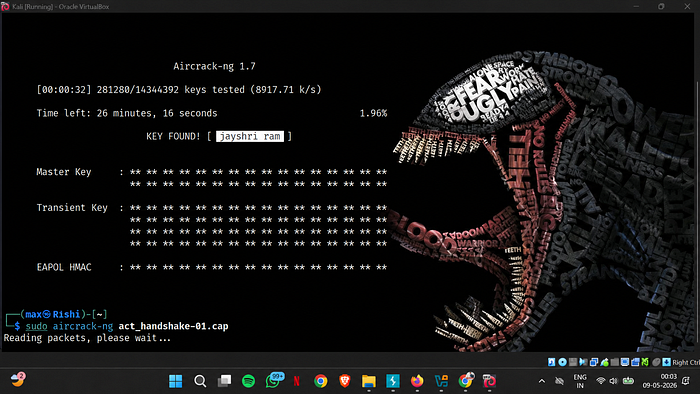Image resolution: width=700 pixels, height=394 pixels.
Task: Open Windows Search from the taskbar
Action: tap(200, 381)
